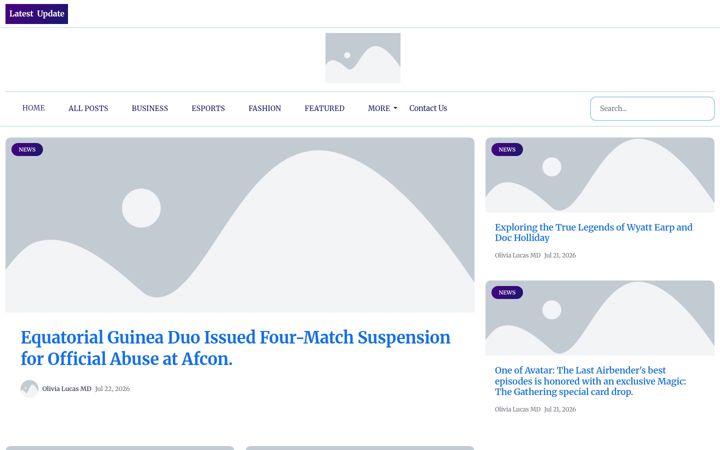Visit the FEATURED menu section

tap(324, 108)
